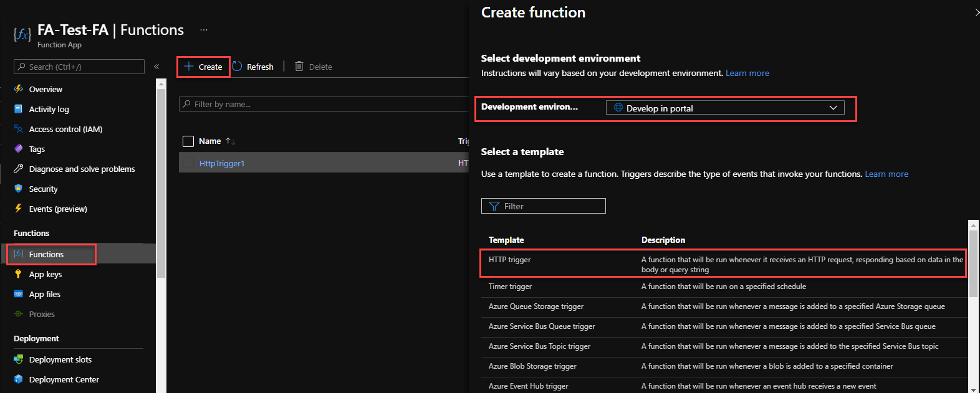
Task: Click the Refresh circular arrow icon
Action: (x=238, y=67)
